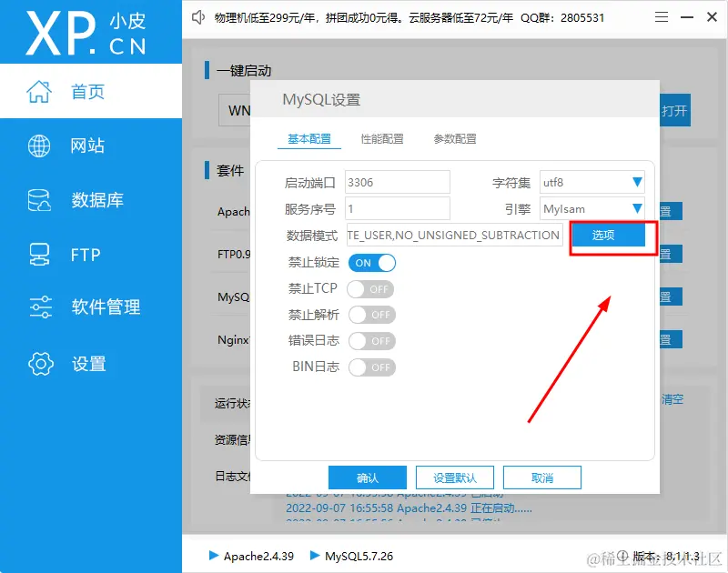Viewport: 728px width, 573px height.
Task: Switch to the 基本配置 tab
Action: click(309, 139)
